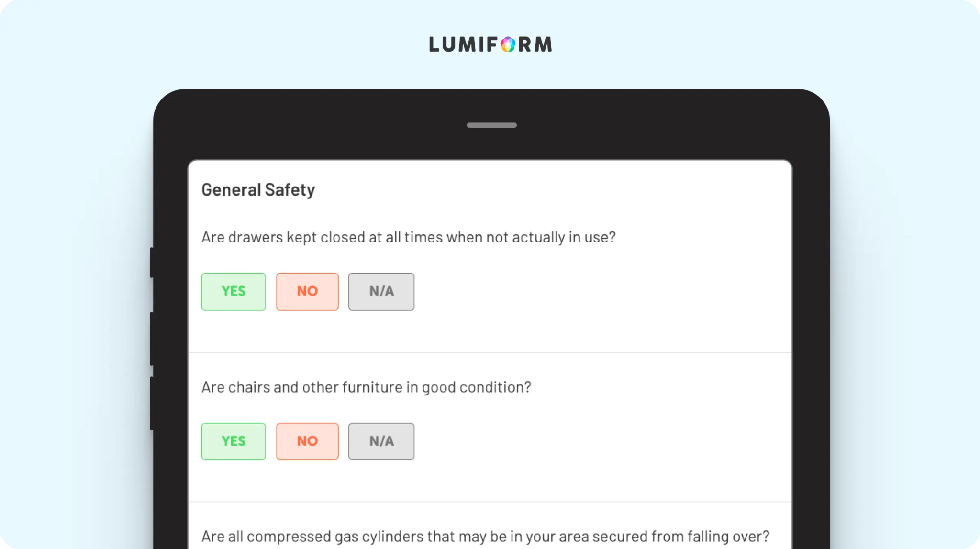Click the letter M at the end of Lumiform

(543, 44)
